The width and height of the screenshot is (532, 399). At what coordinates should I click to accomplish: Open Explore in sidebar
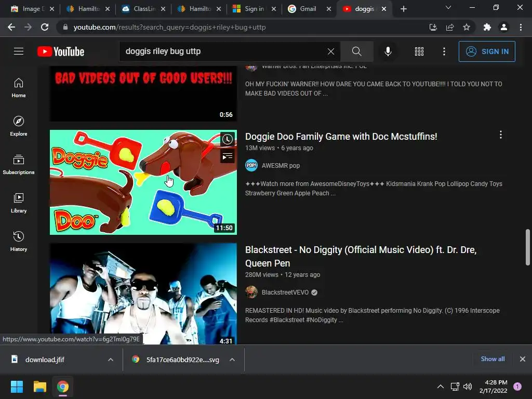click(19, 126)
